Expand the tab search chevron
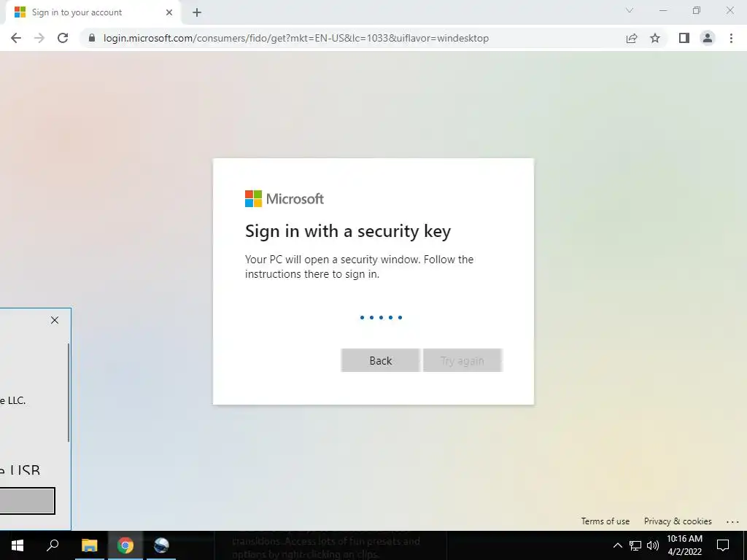 pyautogui.click(x=630, y=10)
